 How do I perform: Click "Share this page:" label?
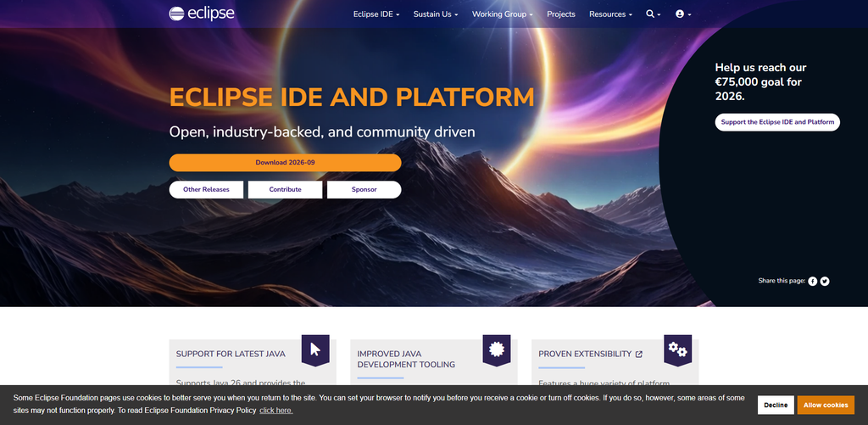[782, 281]
